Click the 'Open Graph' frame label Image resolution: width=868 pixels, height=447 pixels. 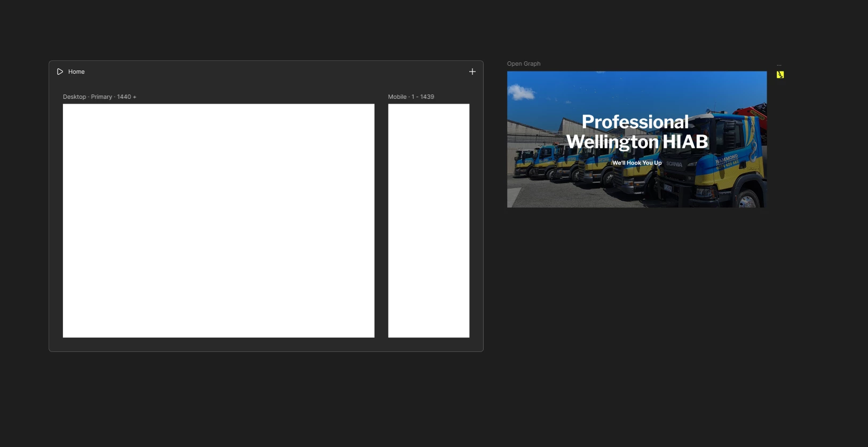pos(524,64)
